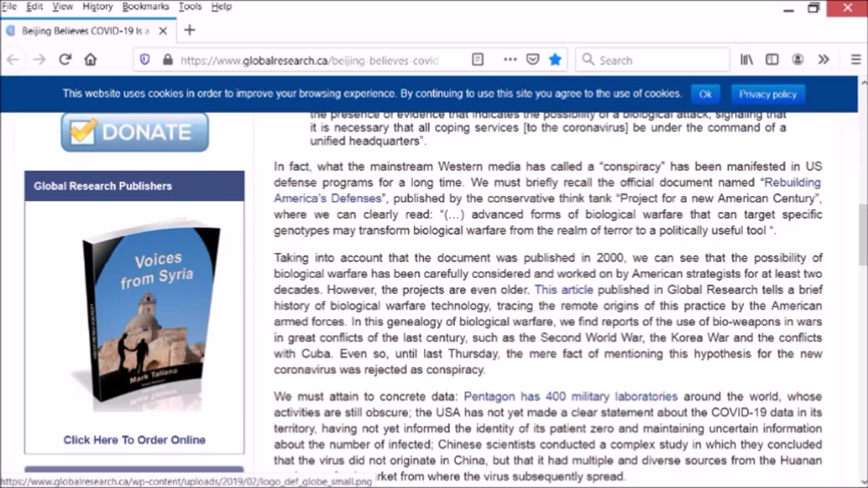Accept cookies with Ok button
This screenshot has width=868, height=488.
coord(705,94)
